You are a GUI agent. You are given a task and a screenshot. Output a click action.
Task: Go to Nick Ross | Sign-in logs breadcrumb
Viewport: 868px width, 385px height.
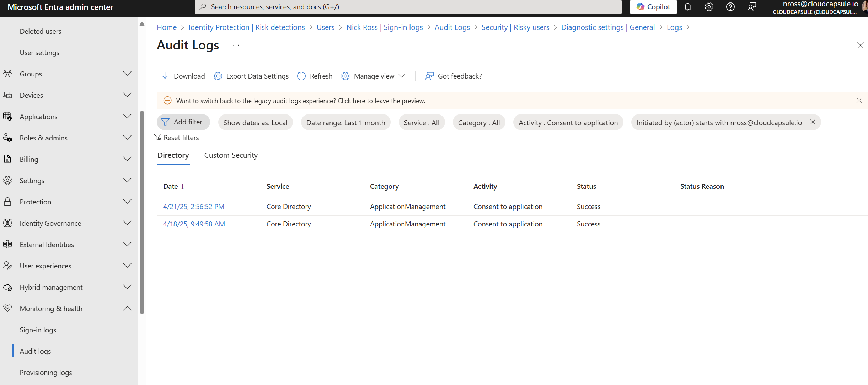[x=385, y=27]
